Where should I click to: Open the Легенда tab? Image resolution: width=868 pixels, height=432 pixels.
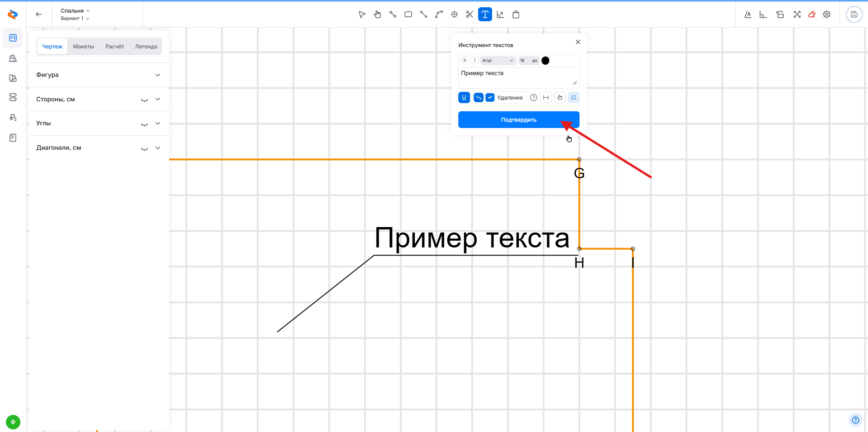pos(146,47)
